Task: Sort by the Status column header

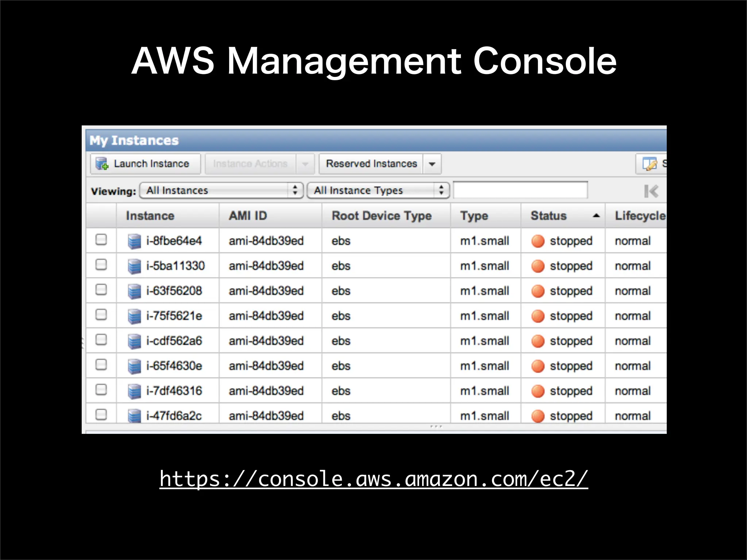Action: [x=563, y=216]
